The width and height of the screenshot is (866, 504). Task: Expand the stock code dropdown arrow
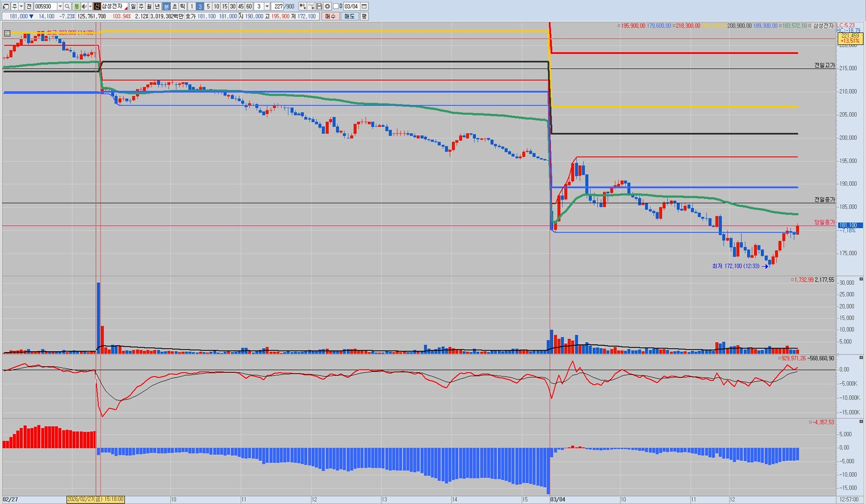point(60,6)
